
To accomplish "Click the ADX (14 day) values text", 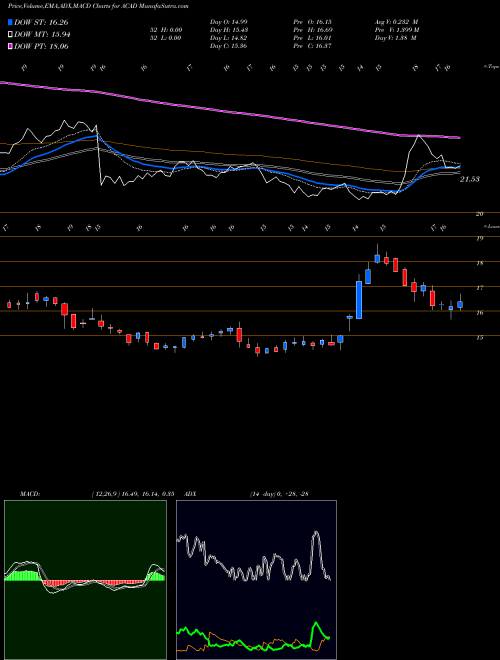I will tap(279, 494).
